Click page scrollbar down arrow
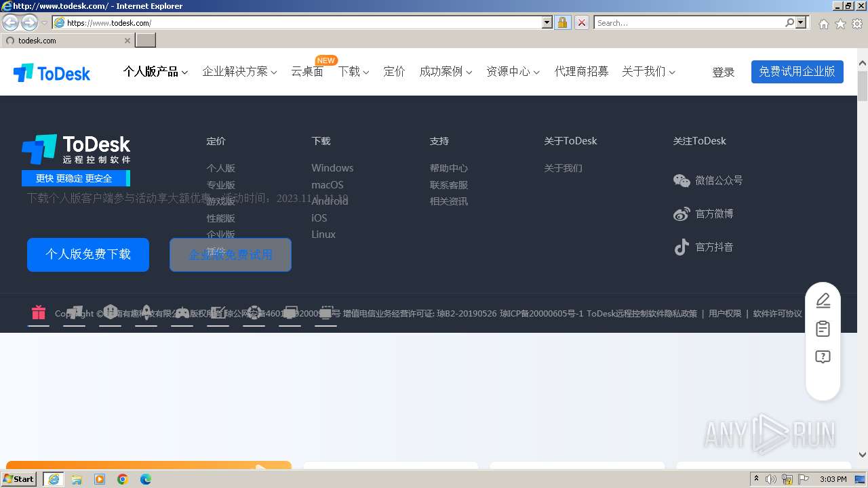The height and width of the screenshot is (488, 868). click(x=863, y=455)
